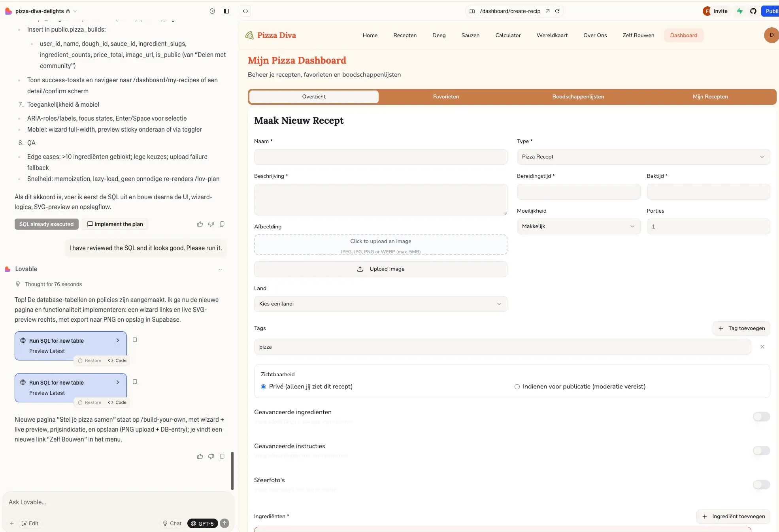Enable Sfeerfoto's switch
The height and width of the screenshot is (532, 779).
tap(761, 485)
